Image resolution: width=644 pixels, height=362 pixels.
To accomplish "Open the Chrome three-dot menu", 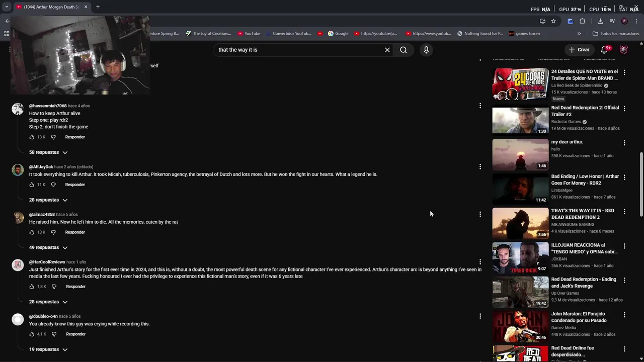I will coord(637,21).
